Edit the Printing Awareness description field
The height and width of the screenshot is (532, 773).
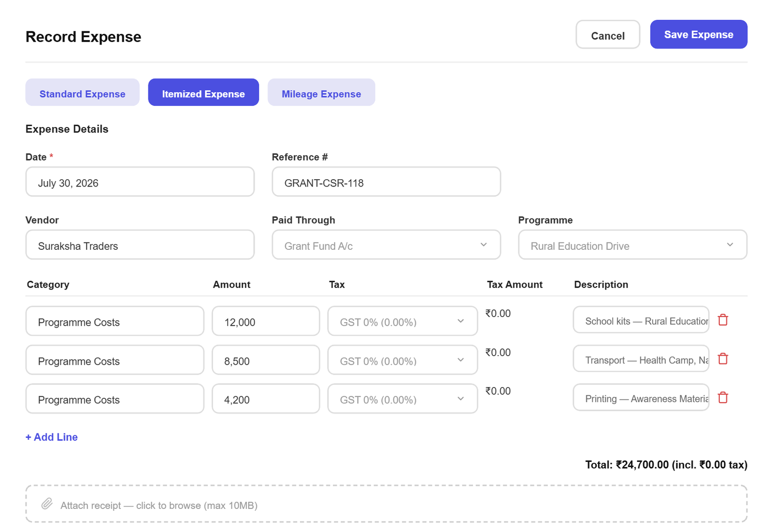tap(641, 397)
